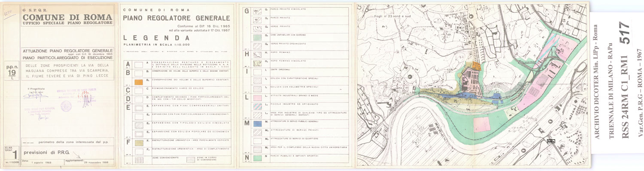Viewport: 644px width, 171px height.
Task: Click the H2 agro romano vincolato symbol
Action: (258, 63)
